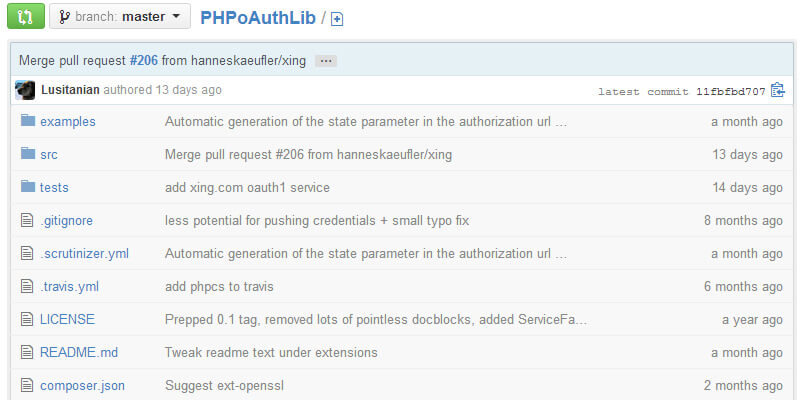The height and width of the screenshot is (400, 800).
Task: Click the green compare branches button
Action: pyautogui.click(x=25, y=16)
